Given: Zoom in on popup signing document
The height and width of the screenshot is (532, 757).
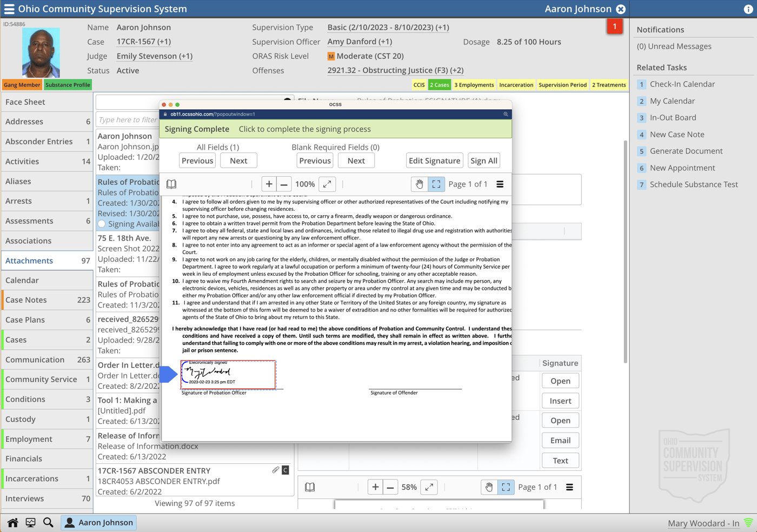Looking at the screenshot, I should point(269,184).
